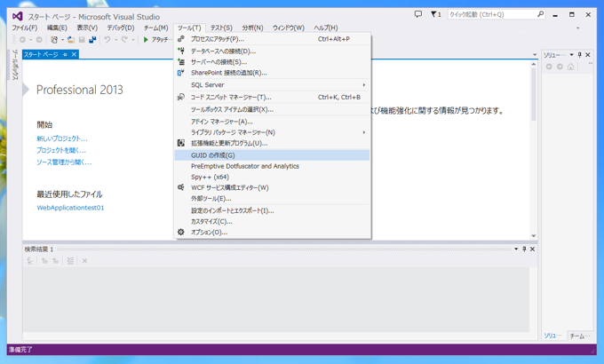This screenshot has width=604, height=364.
Task: Open the ファイル(F) menu
Action: (25, 28)
